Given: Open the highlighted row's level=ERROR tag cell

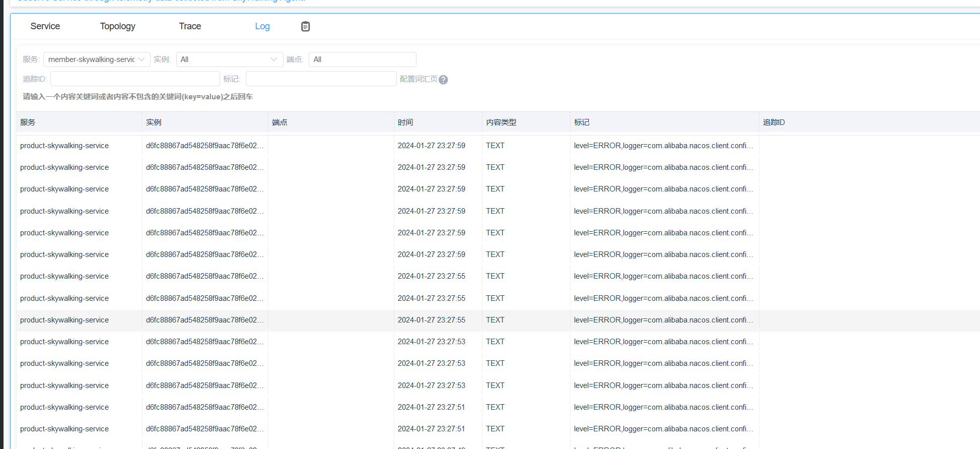Looking at the screenshot, I should (x=664, y=320).
